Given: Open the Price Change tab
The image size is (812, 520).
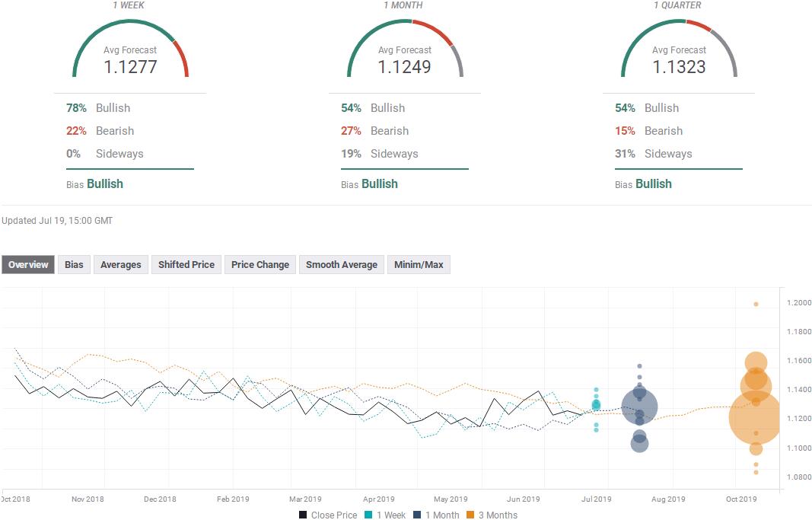Looking at the screenshot, I should (260, 265).
